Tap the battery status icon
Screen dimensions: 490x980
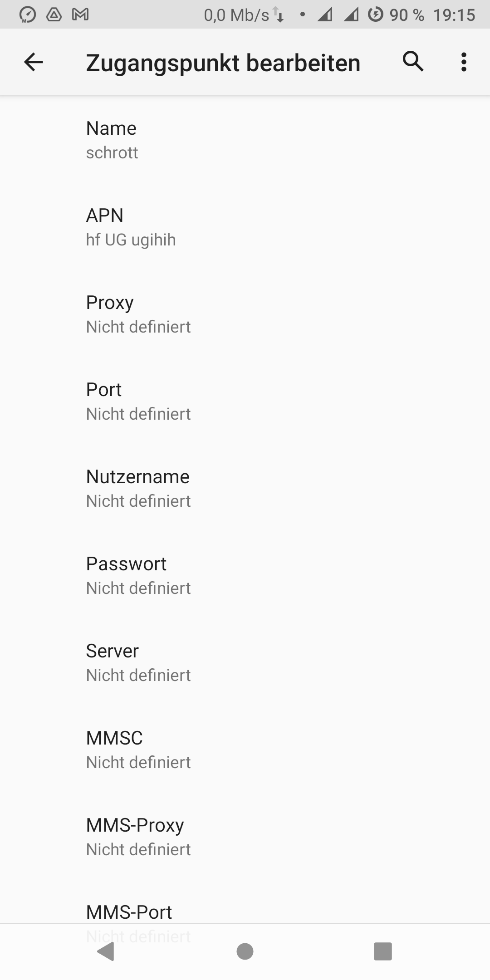[375, 15]
